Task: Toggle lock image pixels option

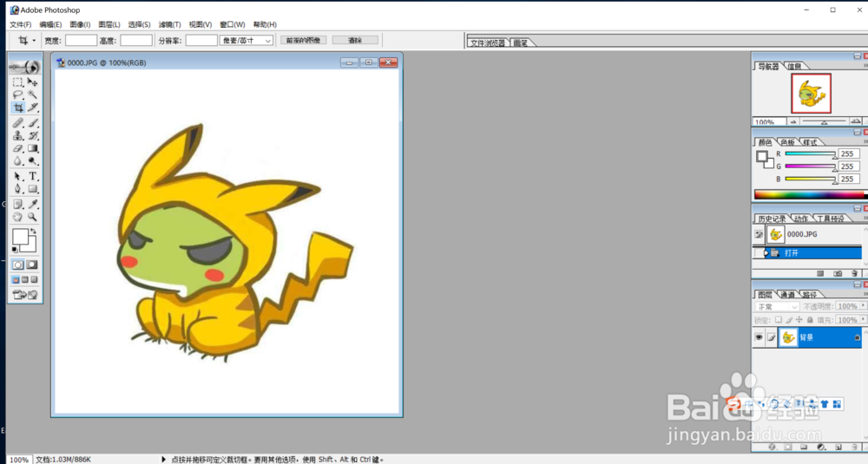Action: [789, 320]
